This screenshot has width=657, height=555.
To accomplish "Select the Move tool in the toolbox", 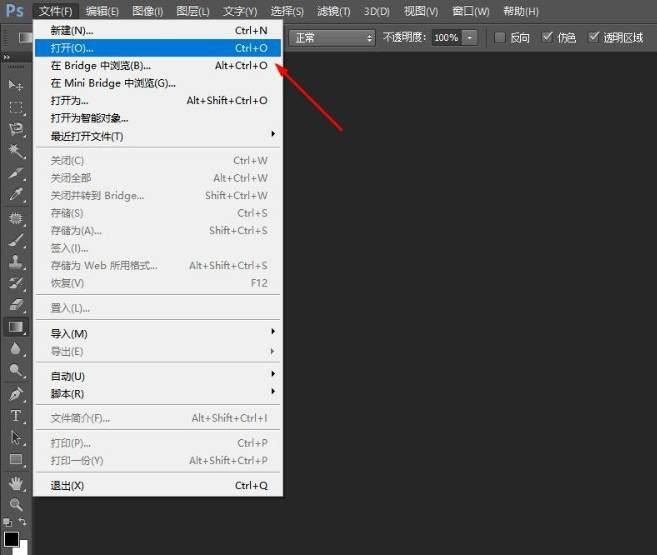I will [x=16, y=86].
